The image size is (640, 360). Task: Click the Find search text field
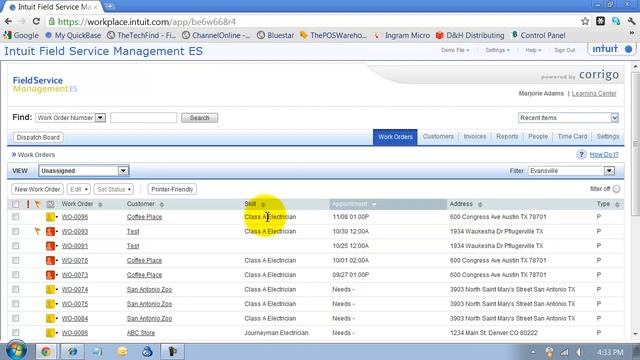point(143,118)
